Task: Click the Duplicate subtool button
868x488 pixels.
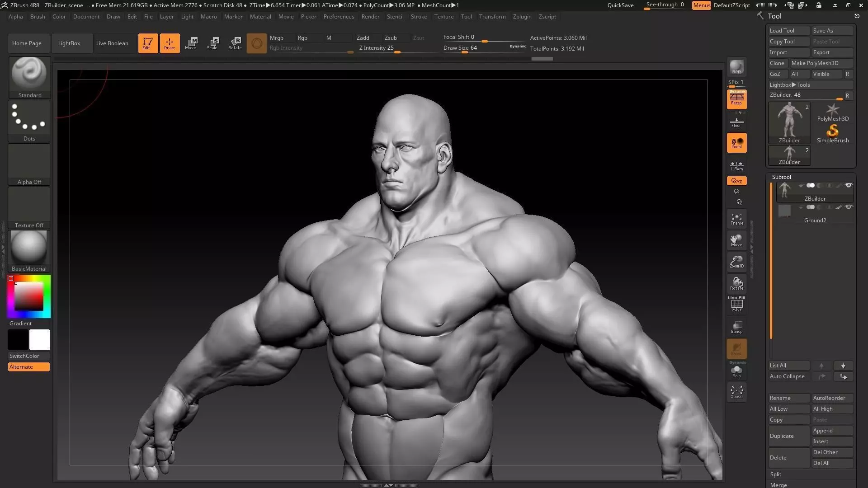Action: click(789, 436)
